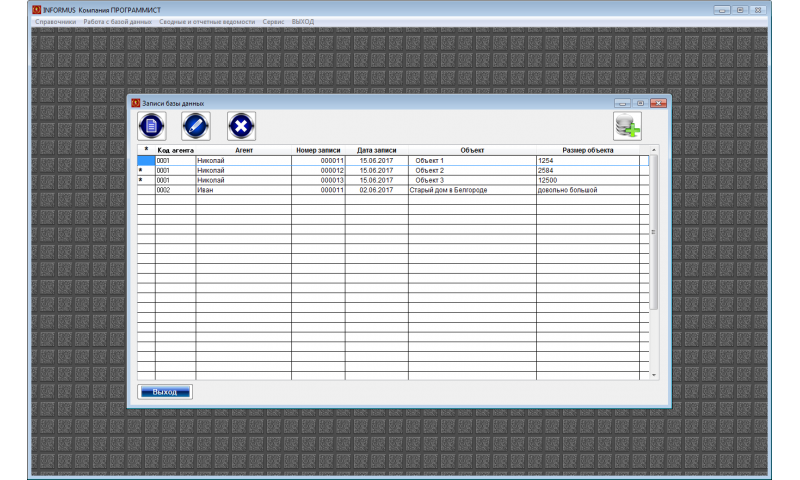Open the Сводные и отчетные ведомости menu

pyautogui.click(x=208, y=21)
